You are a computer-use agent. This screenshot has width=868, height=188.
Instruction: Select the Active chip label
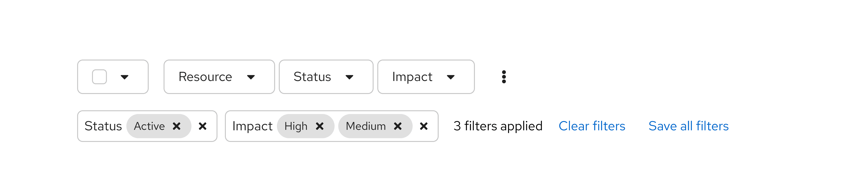tap(149, 126)
